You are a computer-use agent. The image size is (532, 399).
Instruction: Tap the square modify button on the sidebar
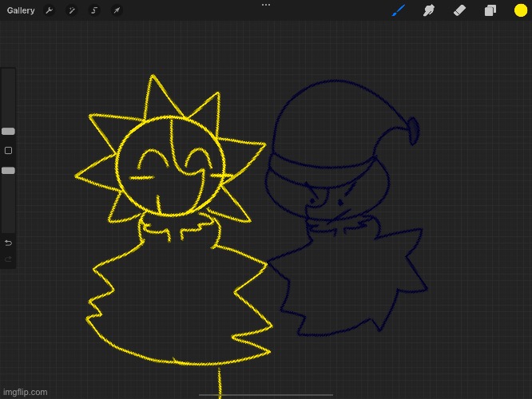[x=8, y=151]
